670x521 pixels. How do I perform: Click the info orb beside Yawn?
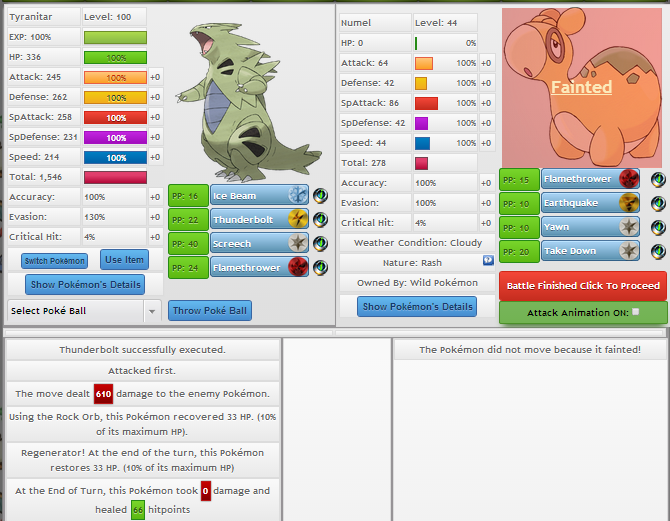[x=658, y=227]
